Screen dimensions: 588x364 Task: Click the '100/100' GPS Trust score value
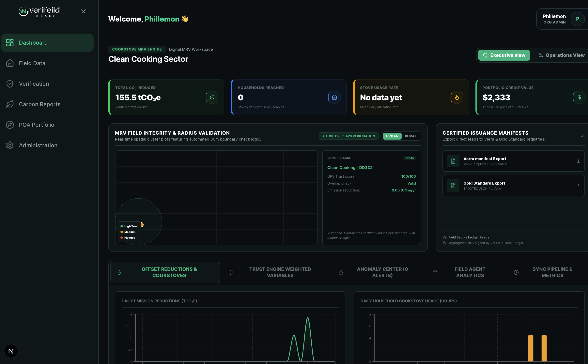[x=408, y=176]
